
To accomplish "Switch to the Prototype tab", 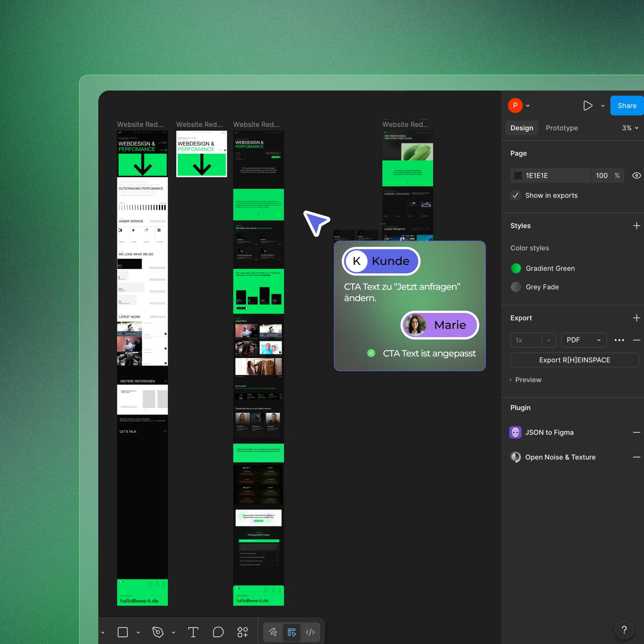I will click(562, 128).
